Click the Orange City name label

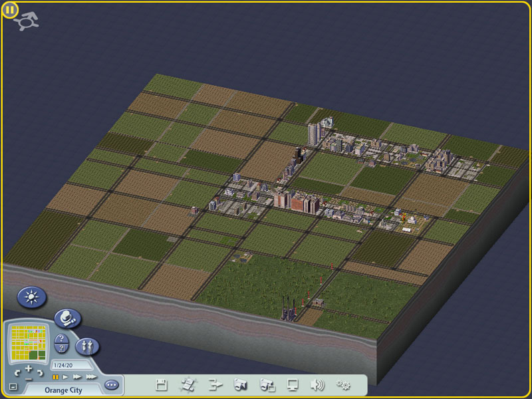pyautogui.click(x=63, y=390)
